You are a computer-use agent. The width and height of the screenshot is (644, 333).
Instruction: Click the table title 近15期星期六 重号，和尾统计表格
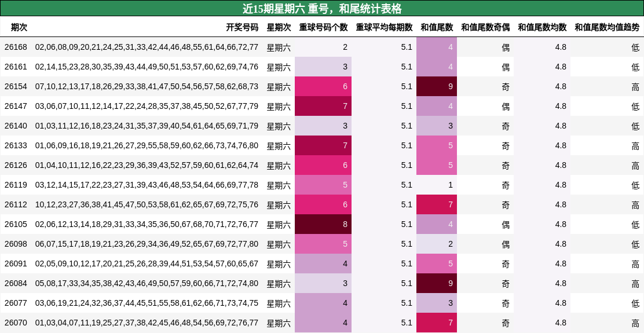coord(322,8)
